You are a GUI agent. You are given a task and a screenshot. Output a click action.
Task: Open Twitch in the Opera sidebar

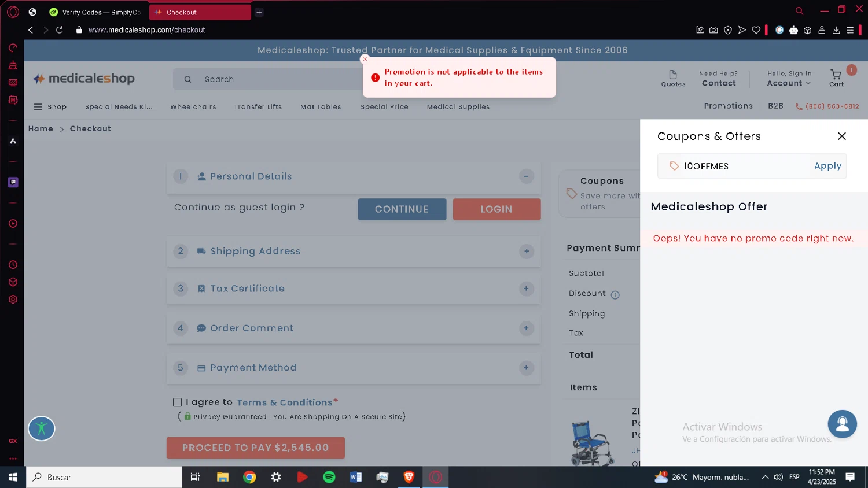pyautogui.click(x=13, y=182)
